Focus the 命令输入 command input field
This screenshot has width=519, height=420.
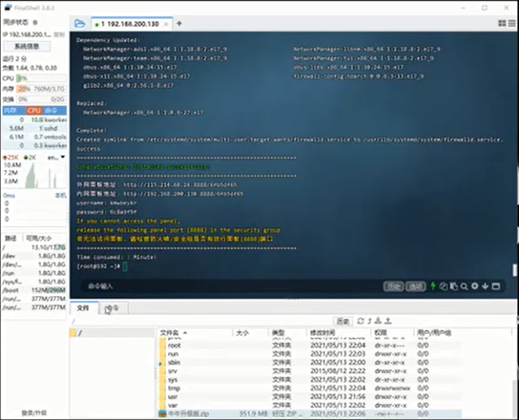tap(232, 286)
